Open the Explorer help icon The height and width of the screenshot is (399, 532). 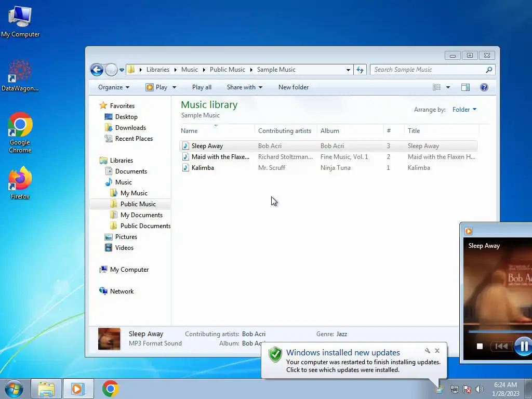coord(484,87)
